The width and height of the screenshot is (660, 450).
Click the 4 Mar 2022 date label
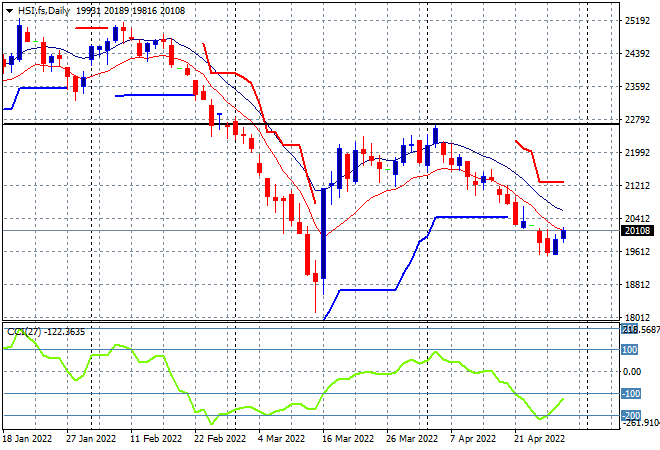click(281, 439)
